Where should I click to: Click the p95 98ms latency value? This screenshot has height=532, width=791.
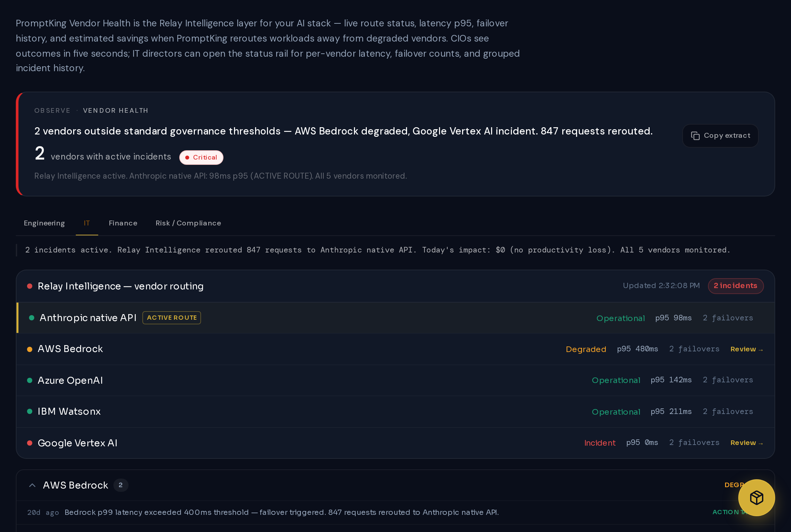click(x=673, y=318)
